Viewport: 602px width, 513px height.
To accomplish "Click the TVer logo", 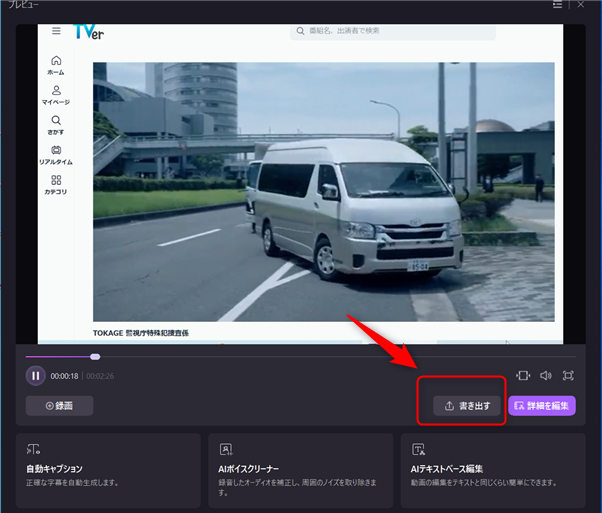I will [88, 32].
